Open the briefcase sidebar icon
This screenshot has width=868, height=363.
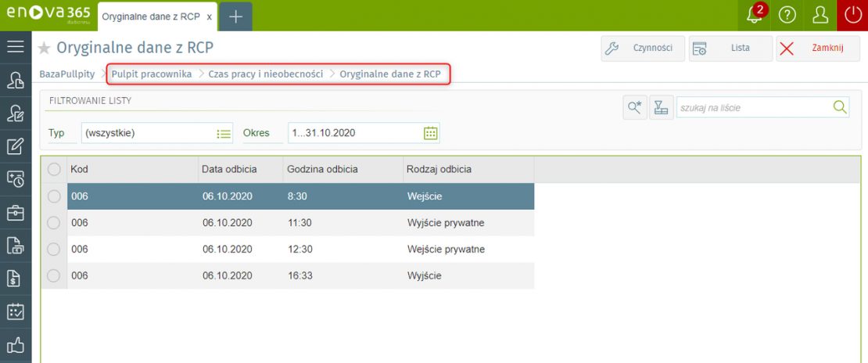coord(15,212)
